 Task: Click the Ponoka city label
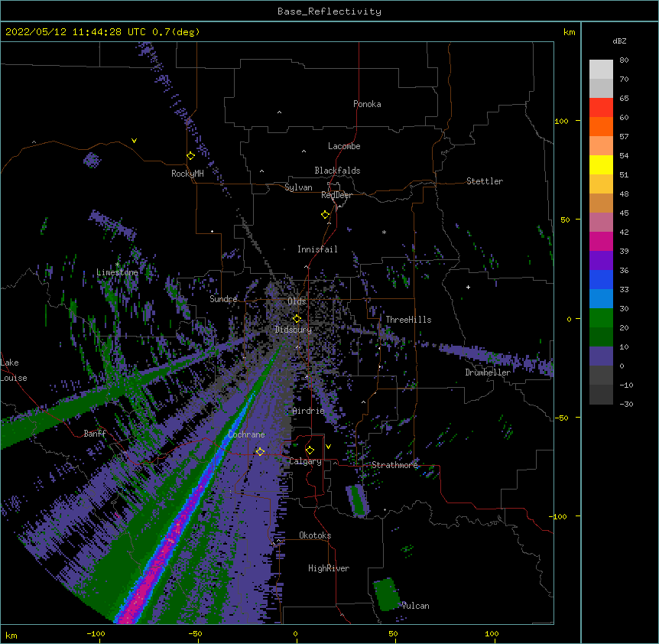coord(367,104)
